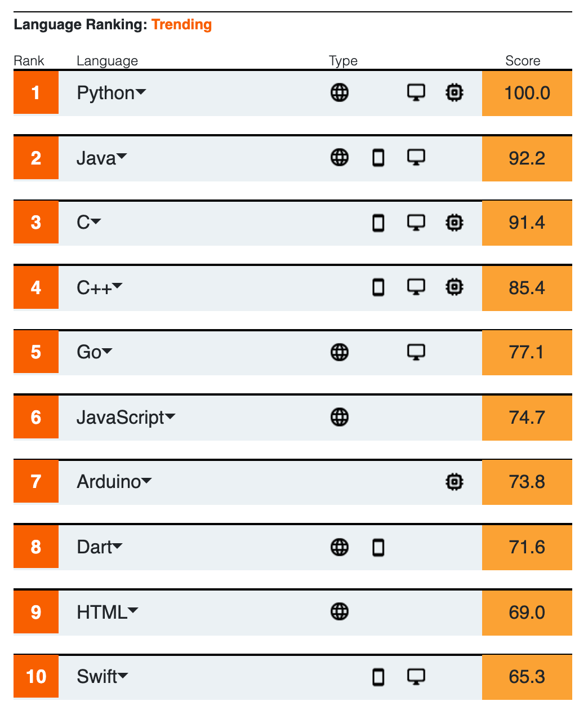The height and width of the screenshot is (710, 588).
Task: Click the embedded chip icon in Arduino row
Action: point(455,482)
